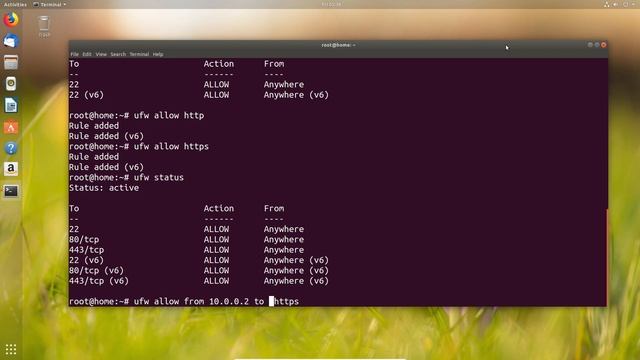Open the Help menu in terminal

(x=158, y=54)
